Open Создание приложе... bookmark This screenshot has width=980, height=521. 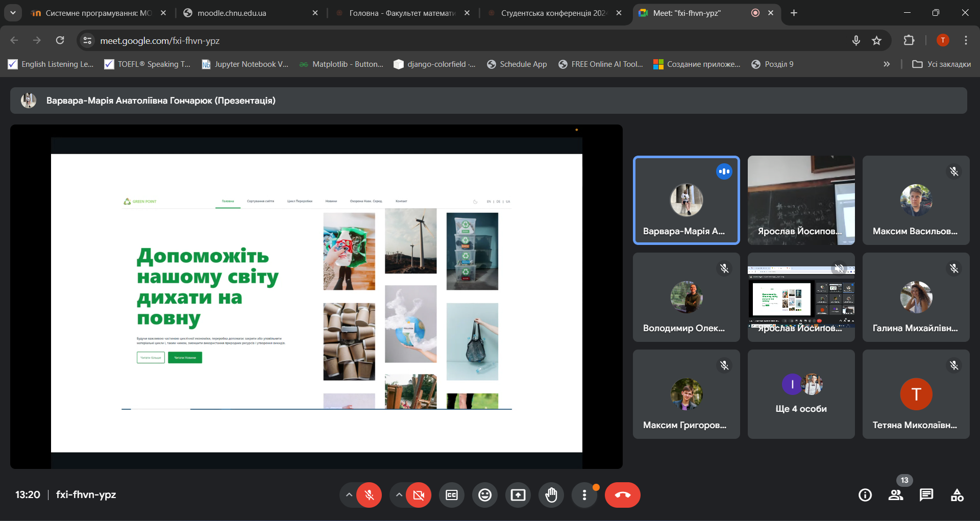[697, 64]
